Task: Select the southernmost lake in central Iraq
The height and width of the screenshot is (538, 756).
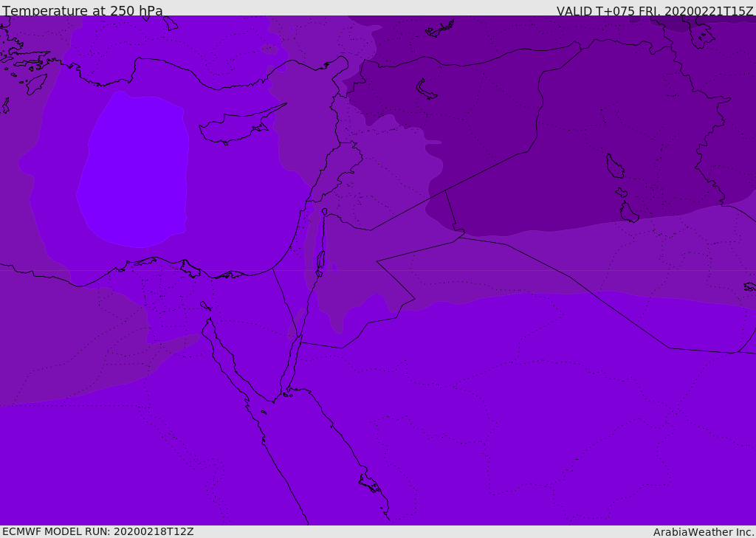Action: [x=629, y=213]
